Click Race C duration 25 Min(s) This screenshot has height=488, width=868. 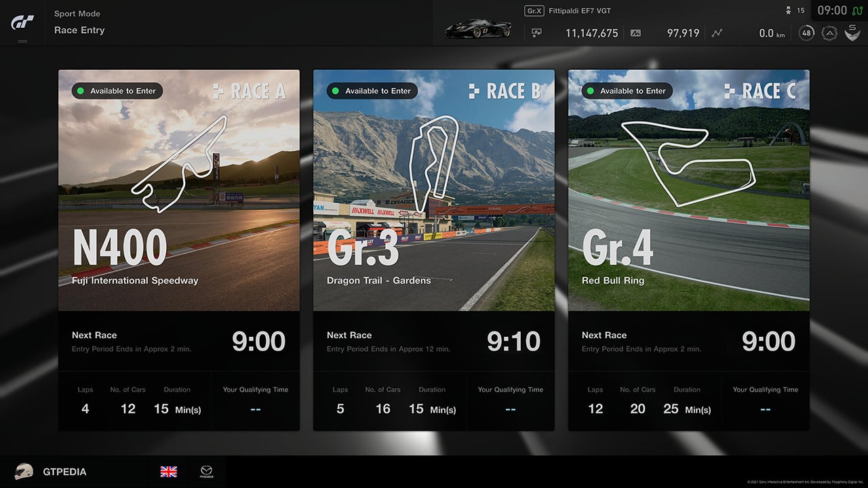[687, 409]
